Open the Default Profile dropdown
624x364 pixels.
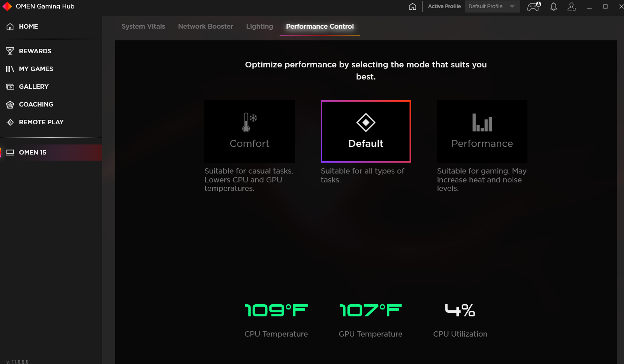(x=492, y=6)
